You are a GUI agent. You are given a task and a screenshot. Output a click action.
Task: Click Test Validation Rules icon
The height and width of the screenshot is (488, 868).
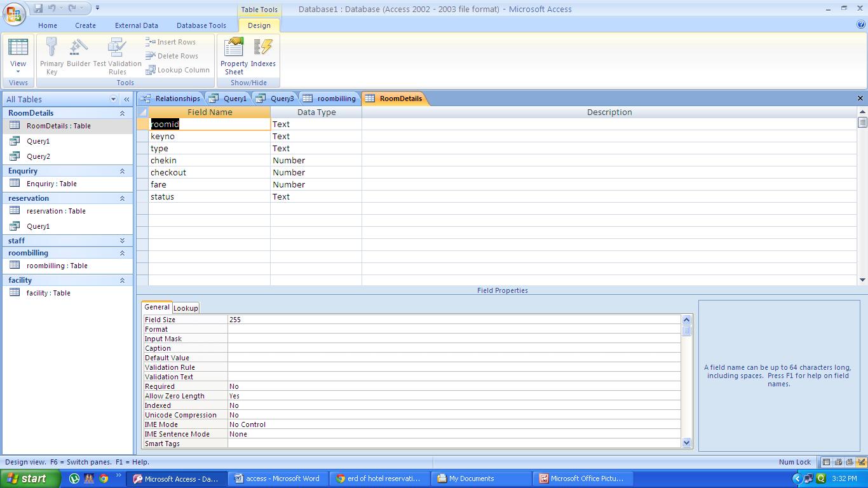tap(118, 56)
